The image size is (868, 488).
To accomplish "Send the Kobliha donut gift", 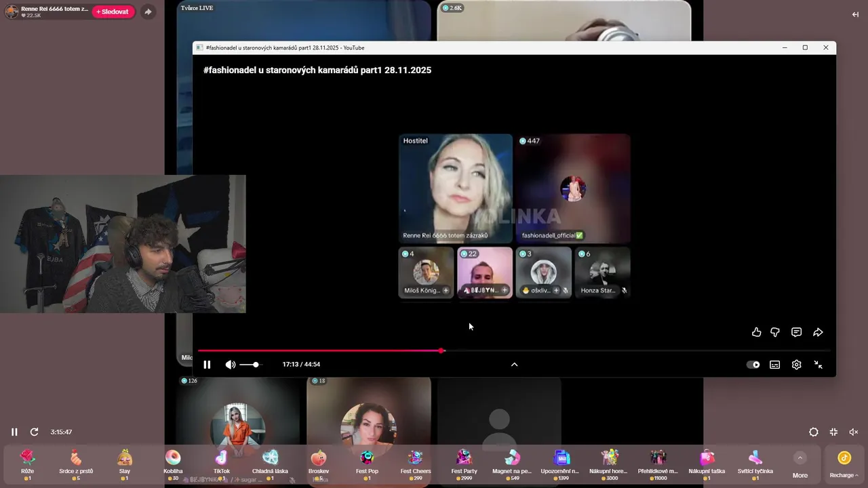I will (x=173, y=464).
